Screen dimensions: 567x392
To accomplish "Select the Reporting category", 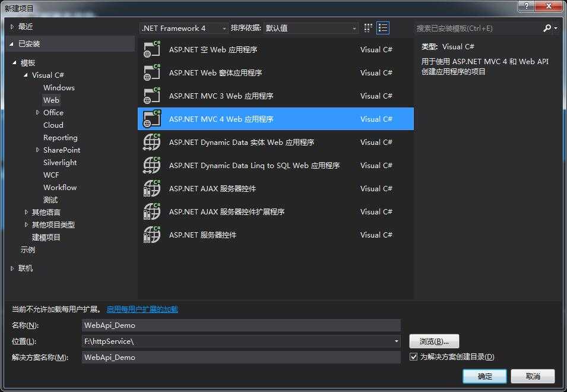I will tap(61, 137).
